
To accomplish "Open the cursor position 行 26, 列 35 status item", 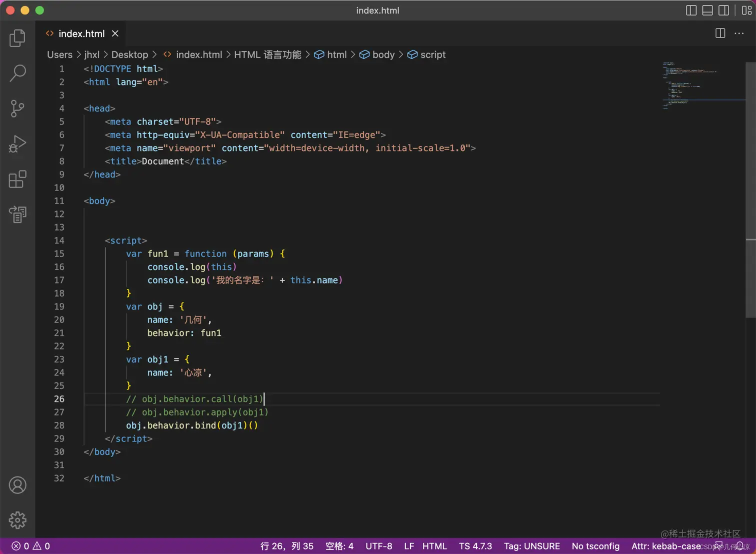I will [287, 546].
